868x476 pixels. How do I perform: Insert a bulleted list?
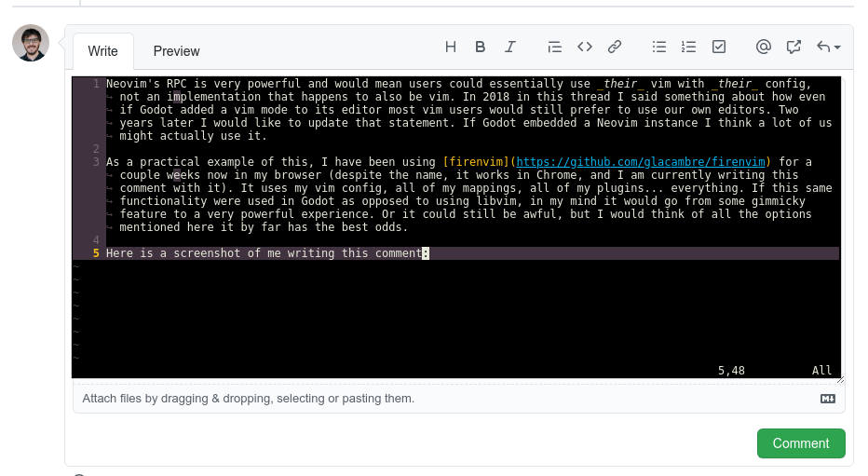(x=658, y=48)
